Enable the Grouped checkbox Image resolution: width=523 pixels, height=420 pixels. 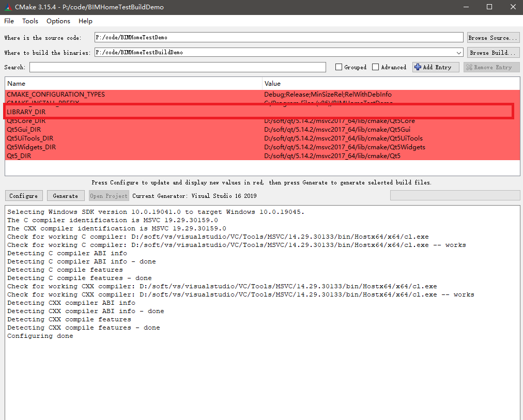coord(339,67)
